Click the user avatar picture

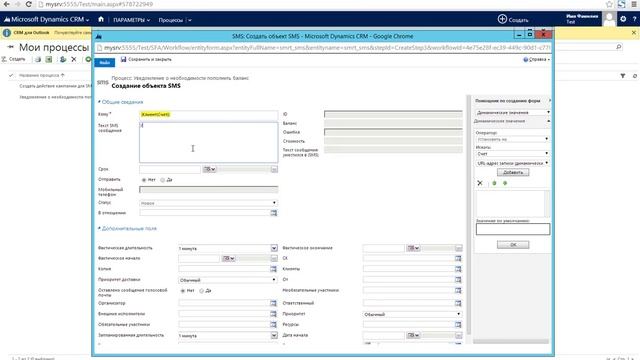pyautogui.click(x=609, y=19)
